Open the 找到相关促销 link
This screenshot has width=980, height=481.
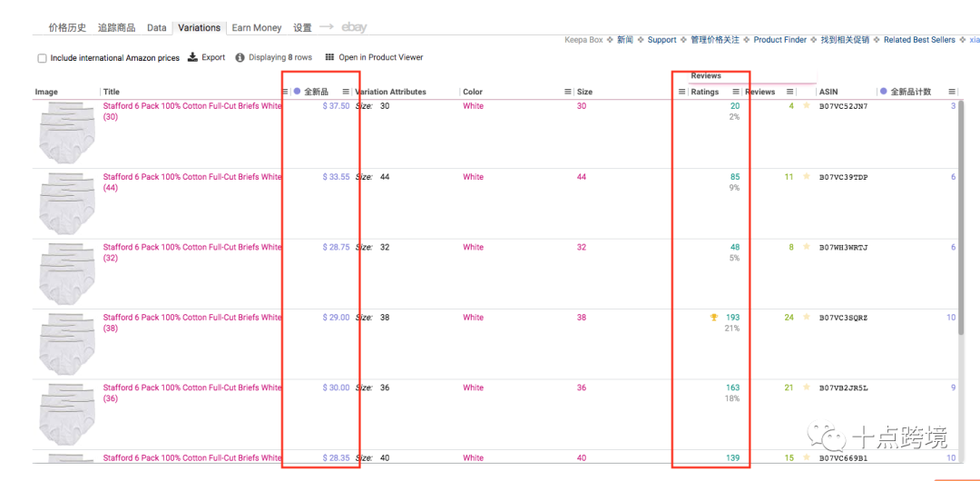coord(845,40)
